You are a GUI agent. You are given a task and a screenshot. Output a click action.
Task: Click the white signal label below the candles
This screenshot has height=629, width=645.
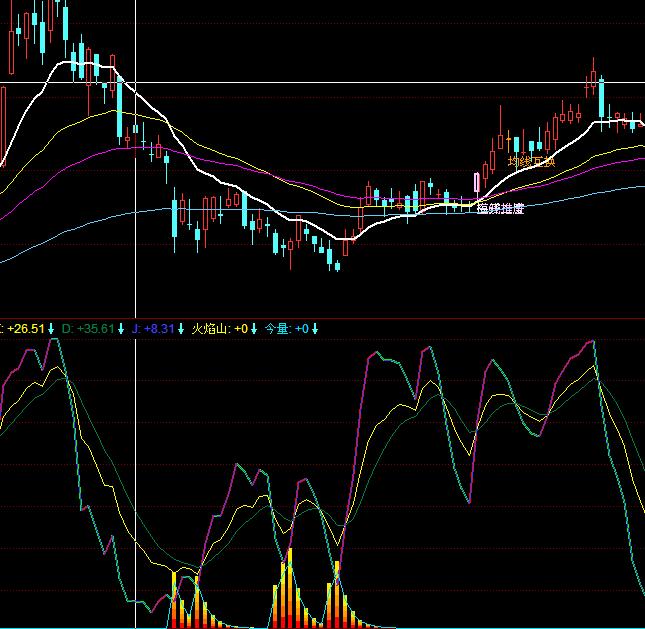point(499,209)
